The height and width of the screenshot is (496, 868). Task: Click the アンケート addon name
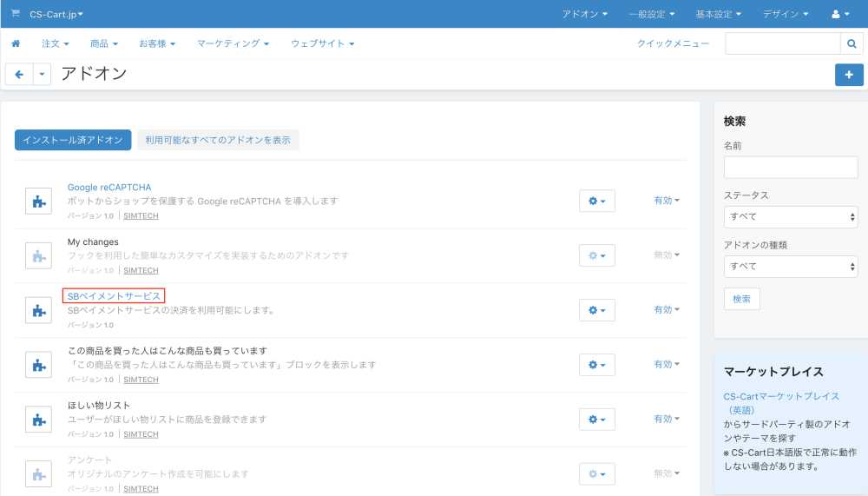click(89, 460)
